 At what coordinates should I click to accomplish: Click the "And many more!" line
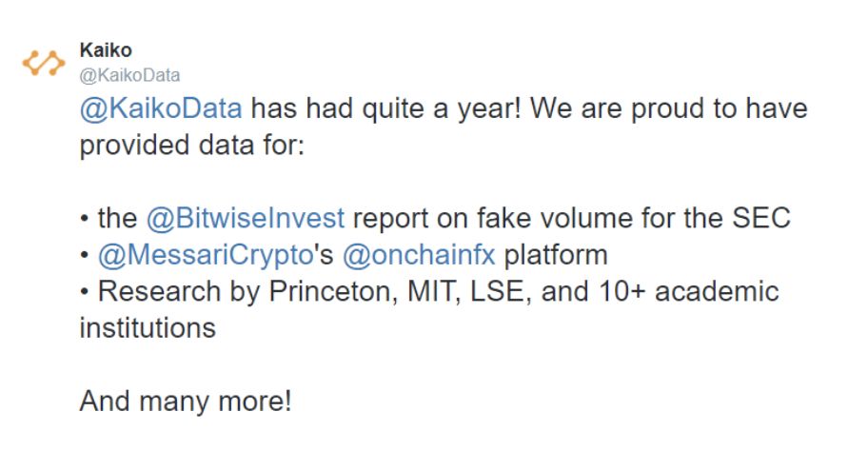pyautogui.click(x=186, y=401)
